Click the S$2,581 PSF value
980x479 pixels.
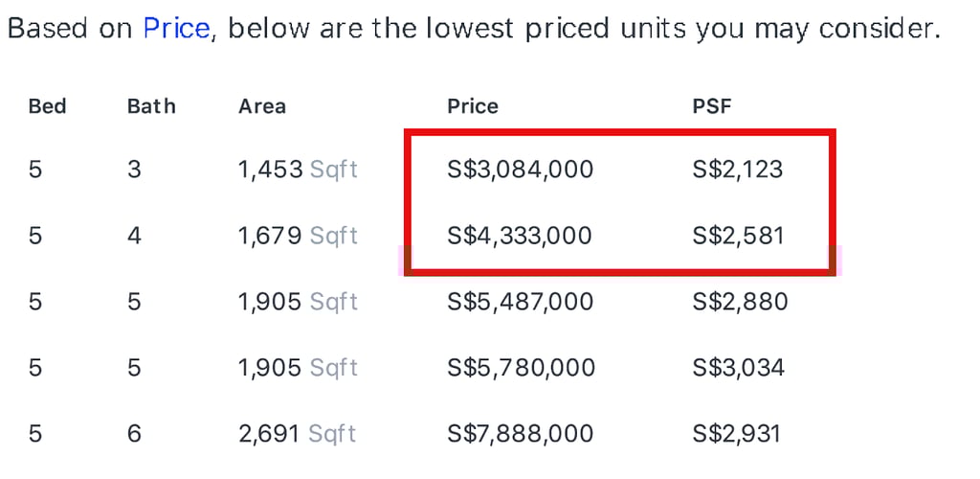pos(738,236)
